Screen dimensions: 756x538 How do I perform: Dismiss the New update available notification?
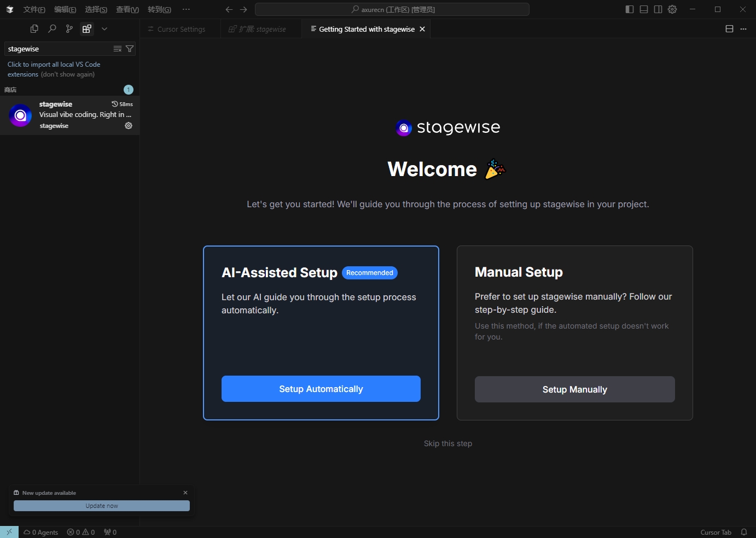[185, 493]
